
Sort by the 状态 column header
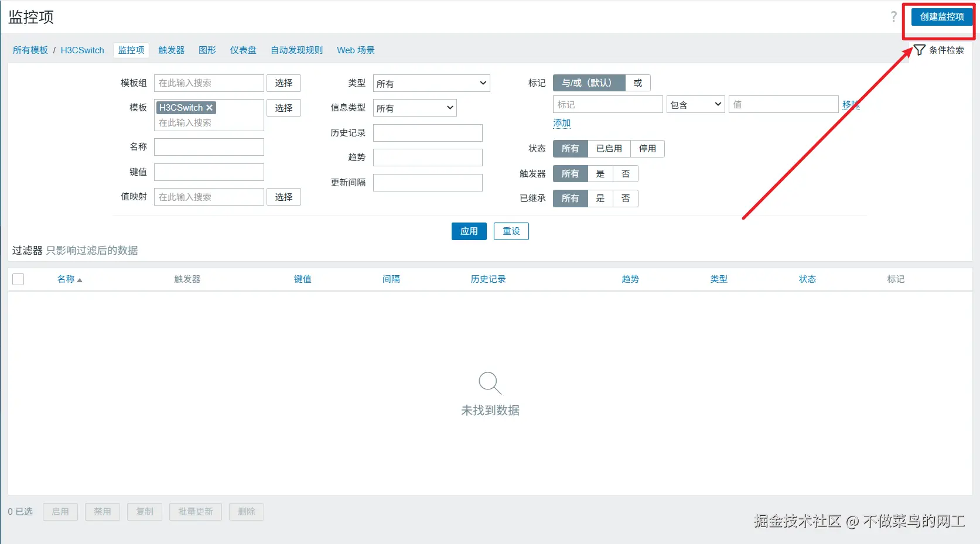pos(807,279)
